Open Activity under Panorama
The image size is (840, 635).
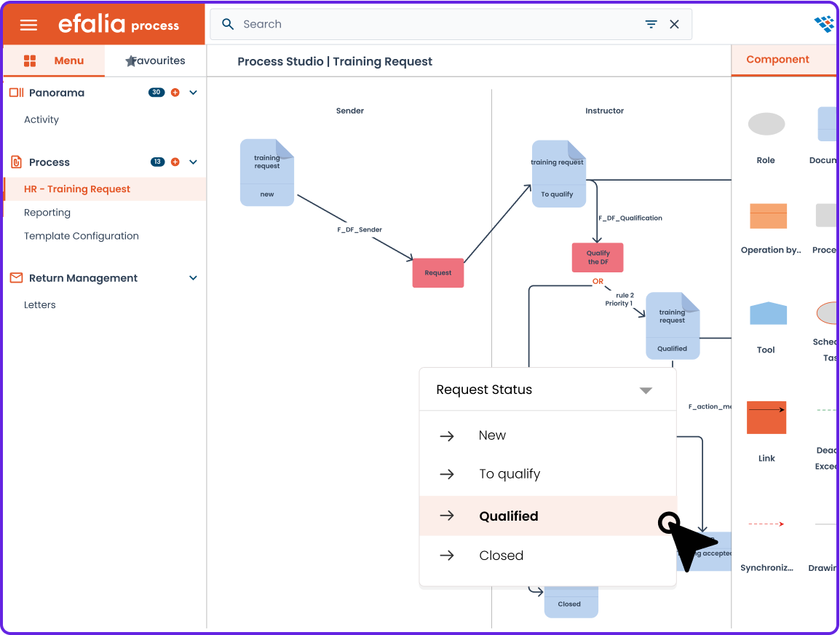(41, 119)
